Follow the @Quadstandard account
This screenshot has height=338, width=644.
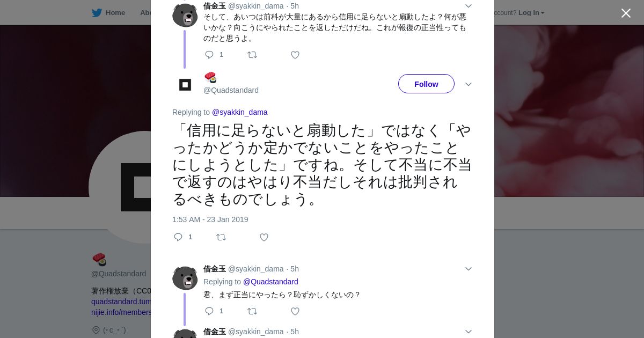pos(426,84)
